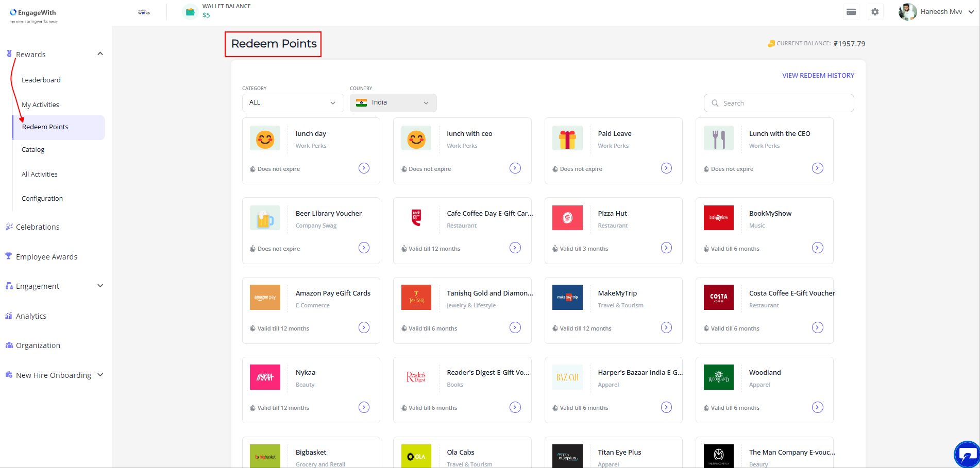980x468 pixels.
Task: Select the Analytics chart icon
Action: click(x=8, y=316)
